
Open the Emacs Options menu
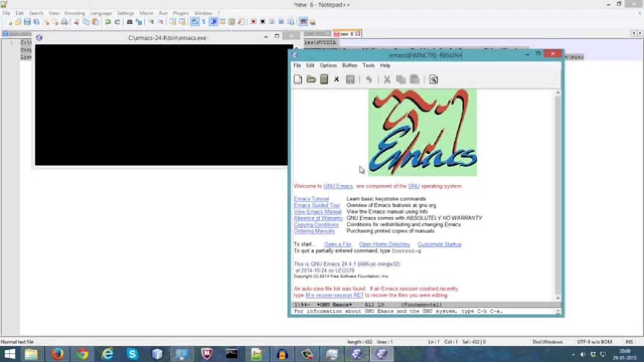tap(328, 66)
